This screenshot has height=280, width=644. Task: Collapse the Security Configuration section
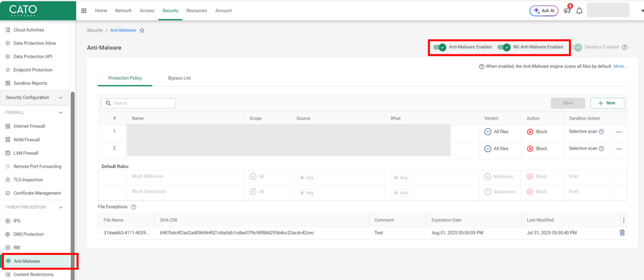coord(60,98)
